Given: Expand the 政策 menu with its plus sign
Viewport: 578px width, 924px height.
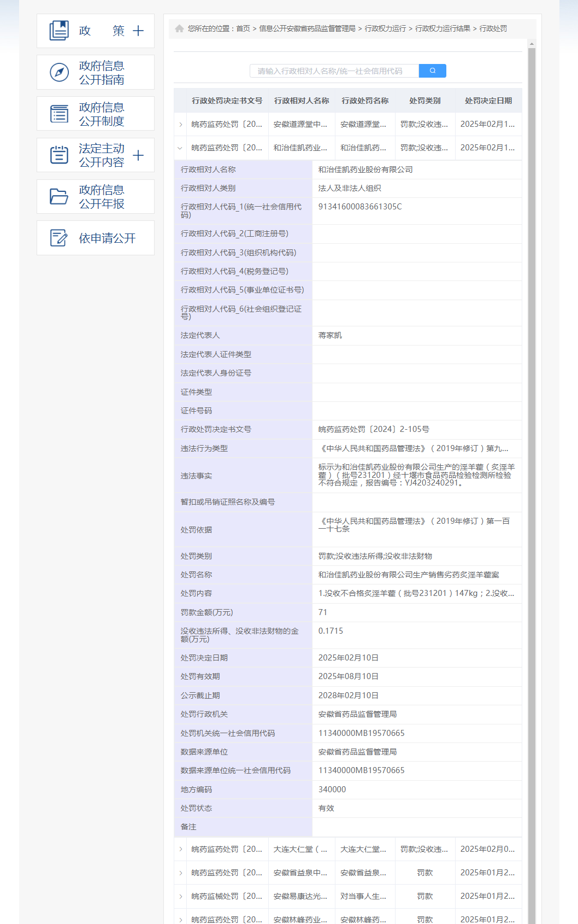Looking at the screenshot, I should [x=138, y=31].
